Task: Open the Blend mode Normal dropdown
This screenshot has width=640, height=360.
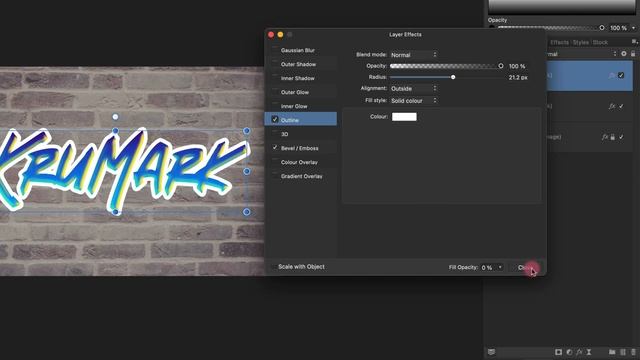Action: point(413,55)
